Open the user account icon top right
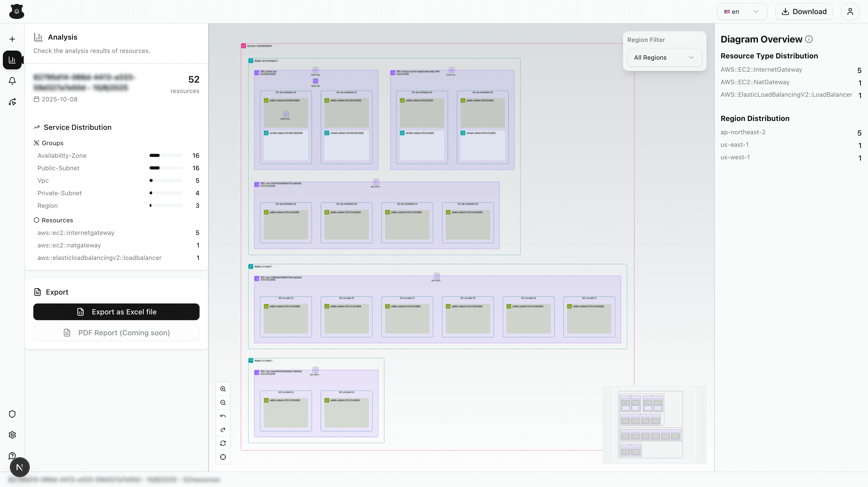 coord(850,11)
